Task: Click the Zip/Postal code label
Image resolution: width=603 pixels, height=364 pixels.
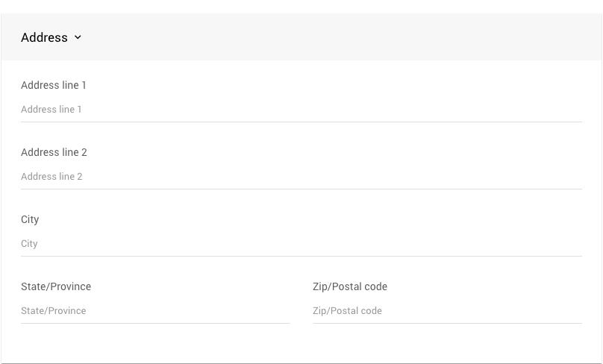Action: click(x=350, y=286)
